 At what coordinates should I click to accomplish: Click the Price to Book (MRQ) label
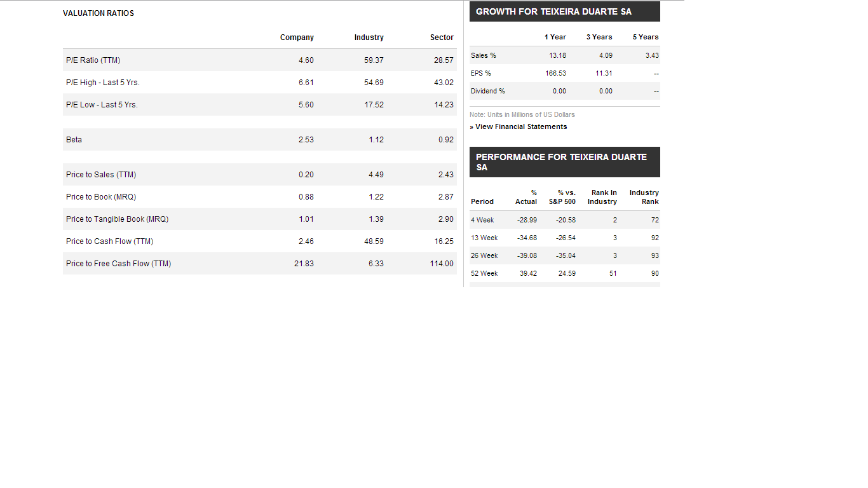tap(101, 197)
